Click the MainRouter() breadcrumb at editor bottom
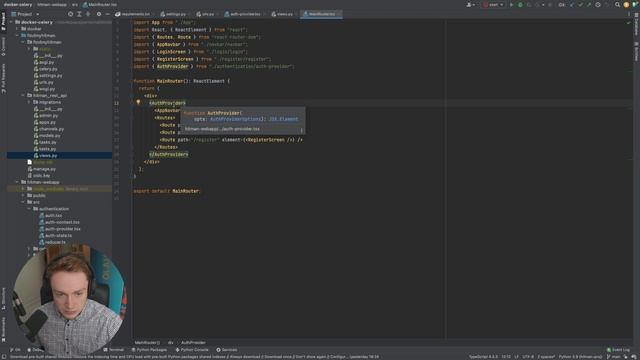This screenshot has width=640, height=360. 147,343
